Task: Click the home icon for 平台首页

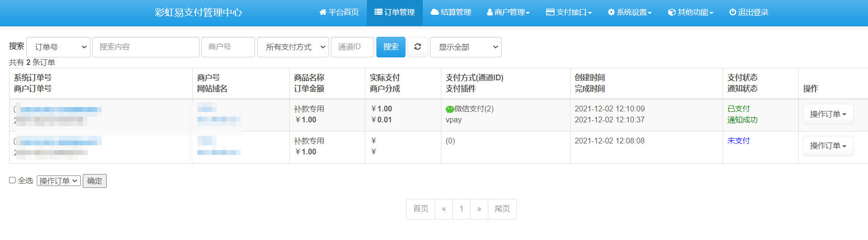Action: (x=323, y=12)
